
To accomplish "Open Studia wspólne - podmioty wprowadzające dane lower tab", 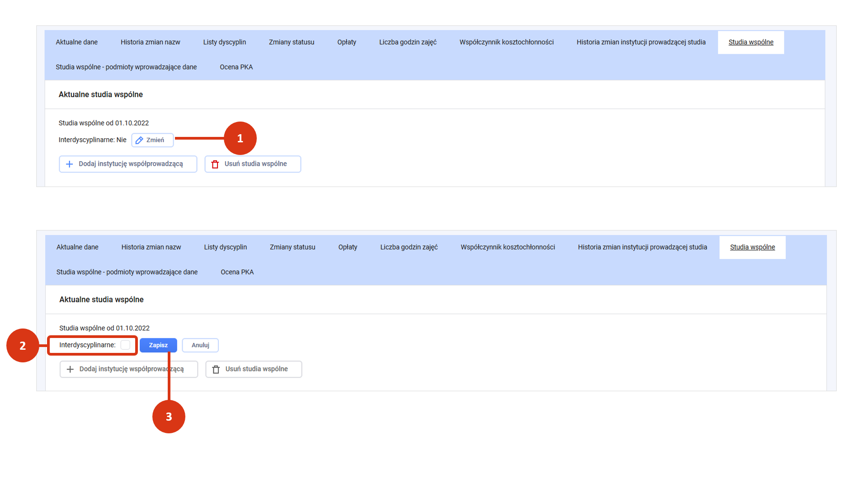I will point(127,272).
